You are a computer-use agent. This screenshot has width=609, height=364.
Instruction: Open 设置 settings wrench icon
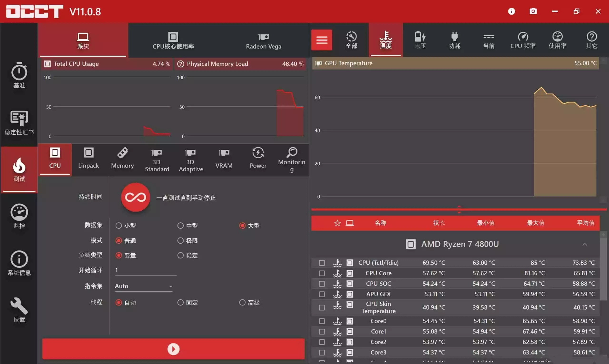[x=19, y=310]
